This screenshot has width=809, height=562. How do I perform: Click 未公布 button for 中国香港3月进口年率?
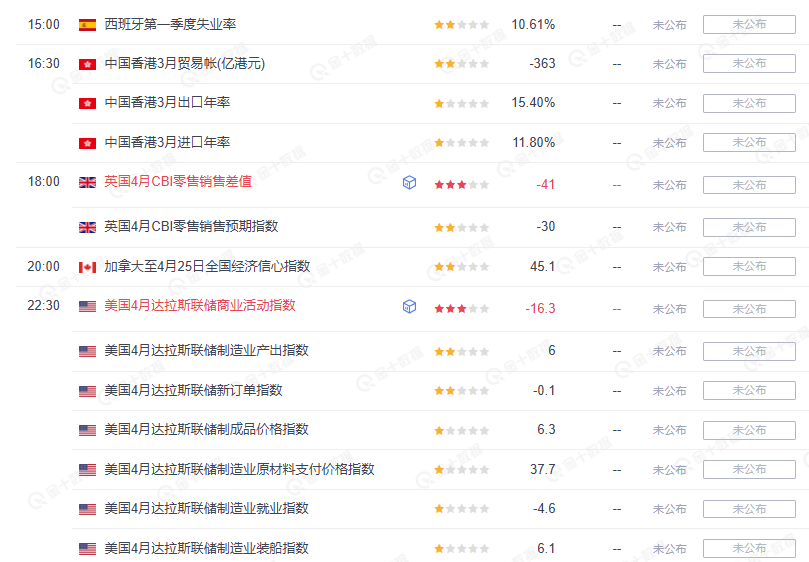tap(749, 142)
